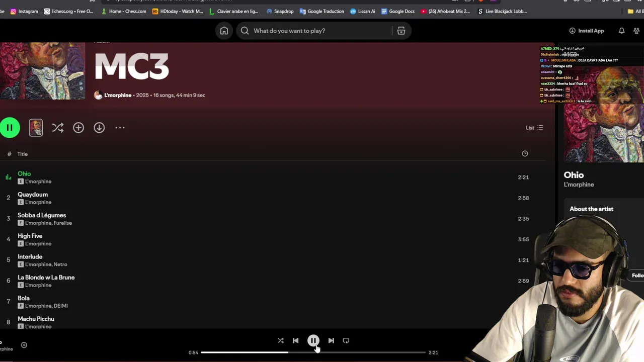Pause album with green pause button
The width and height of the screenshot is (644, 362).
tap(10, 128)
